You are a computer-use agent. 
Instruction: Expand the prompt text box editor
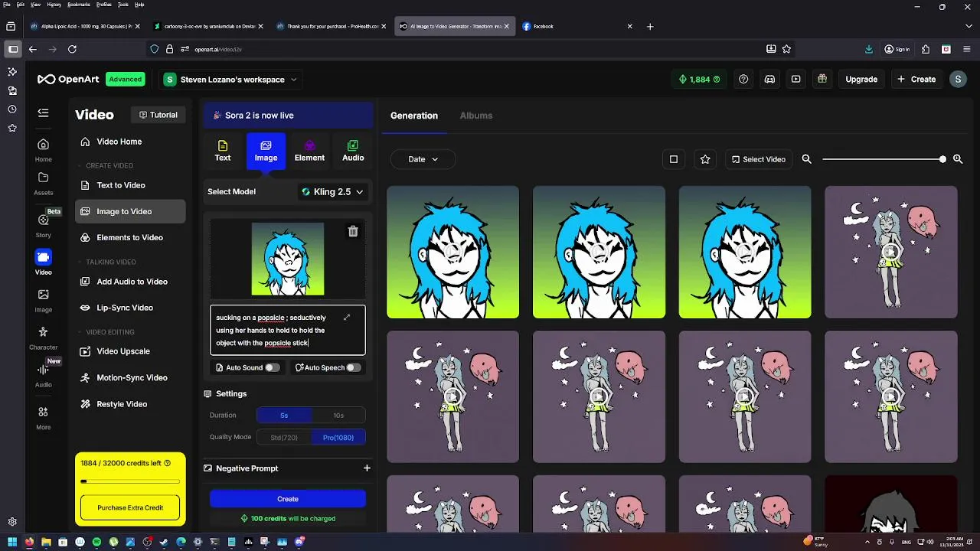coord(347,317)
